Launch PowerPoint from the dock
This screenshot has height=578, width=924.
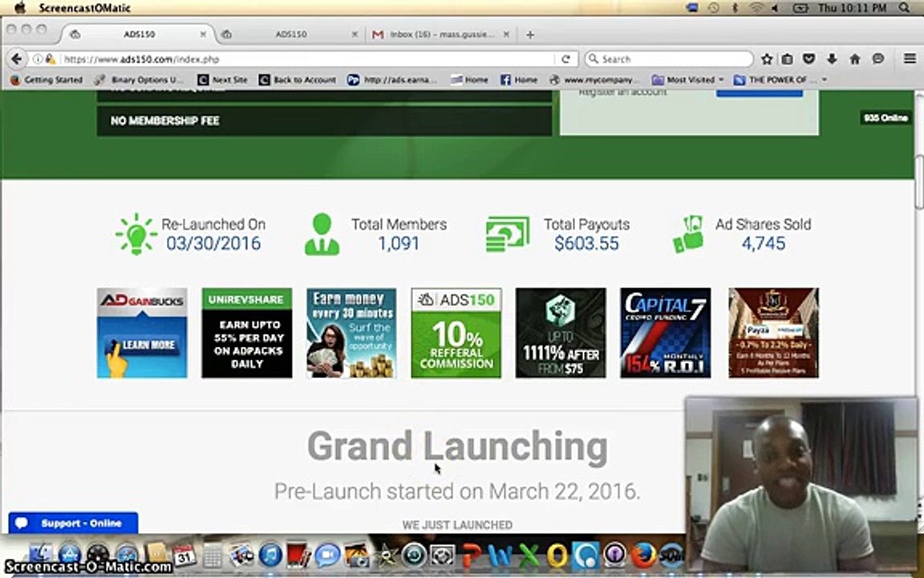coord(472,555)
